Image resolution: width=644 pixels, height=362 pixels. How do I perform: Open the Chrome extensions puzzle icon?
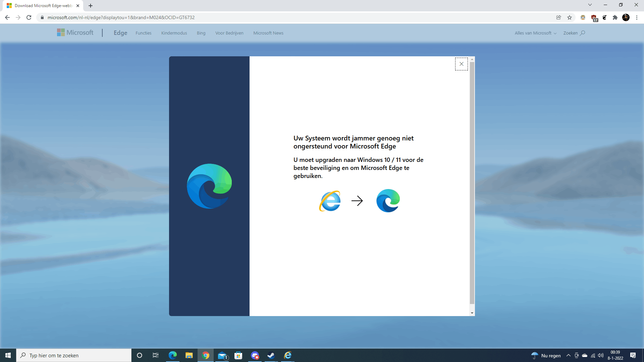click(615, 17)
